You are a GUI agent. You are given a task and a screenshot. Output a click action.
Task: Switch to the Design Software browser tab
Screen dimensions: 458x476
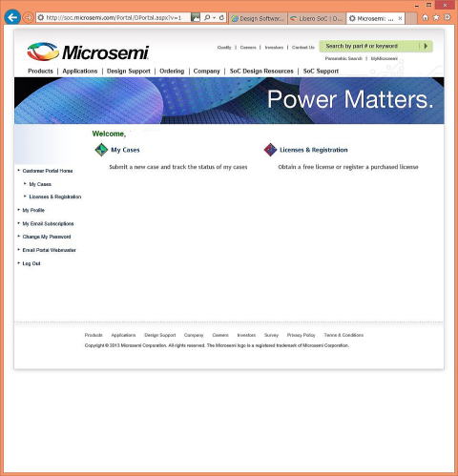(x=258, y=18)
